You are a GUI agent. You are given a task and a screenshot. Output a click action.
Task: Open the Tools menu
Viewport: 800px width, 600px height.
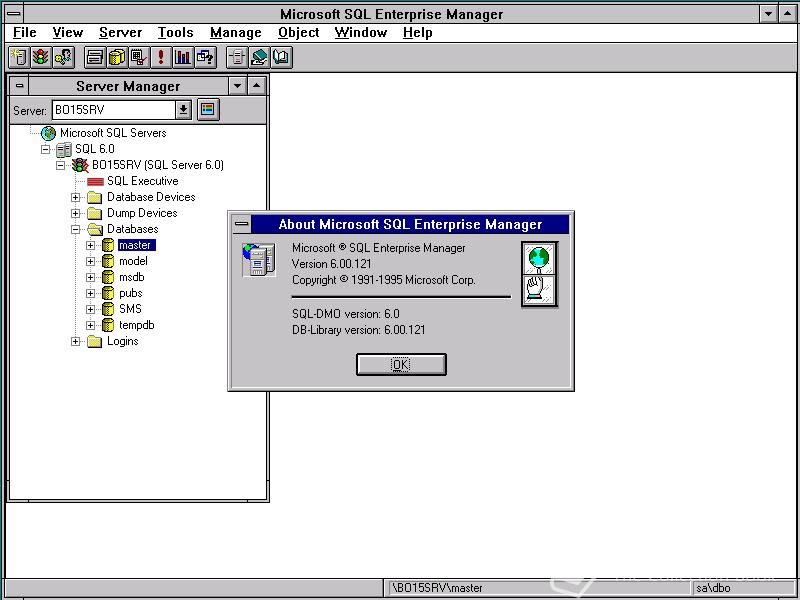click(176, 33)
